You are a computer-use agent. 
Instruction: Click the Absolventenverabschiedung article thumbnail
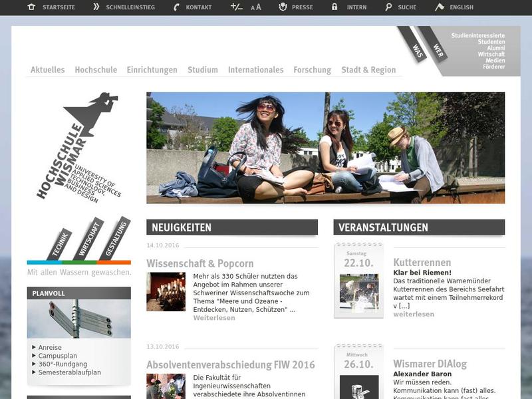coord(166,386)
